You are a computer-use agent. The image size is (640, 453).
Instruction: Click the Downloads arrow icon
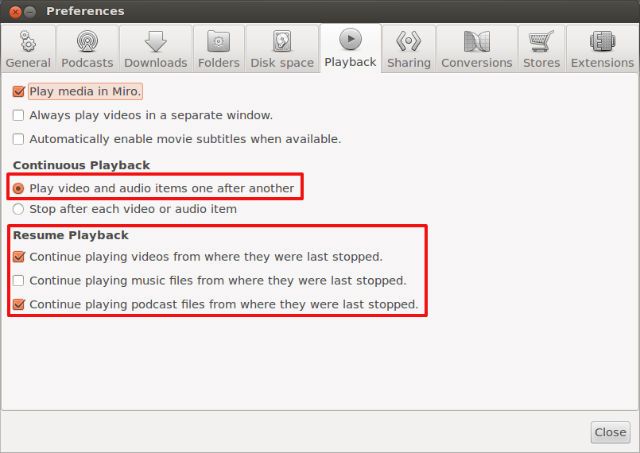point(156,41)
